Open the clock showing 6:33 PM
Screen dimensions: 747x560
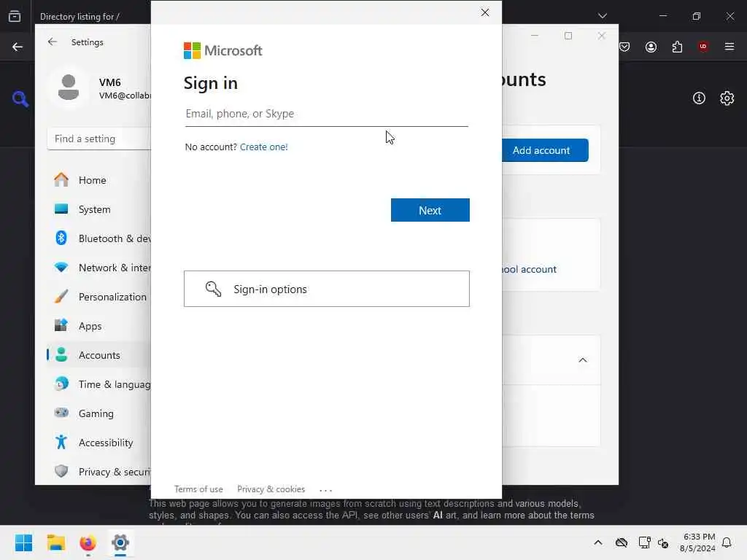tap(697, 542)
